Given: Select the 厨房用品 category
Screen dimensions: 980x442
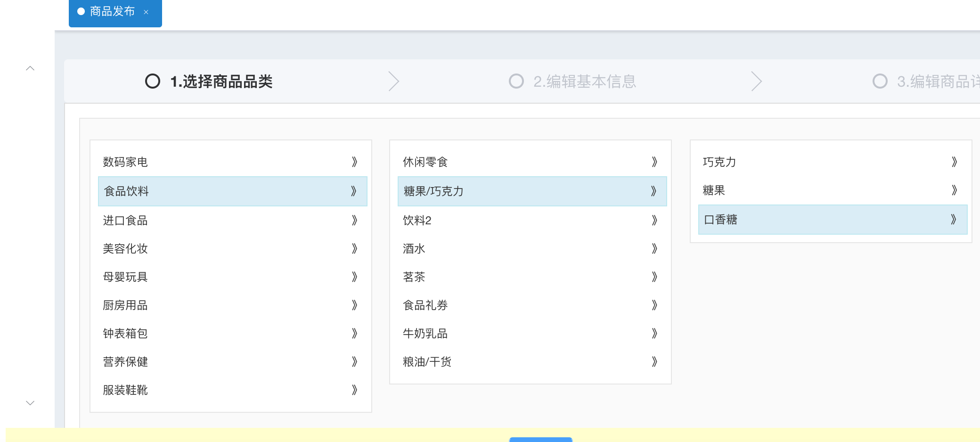Looking at the screenshot, I should [232, 305].
